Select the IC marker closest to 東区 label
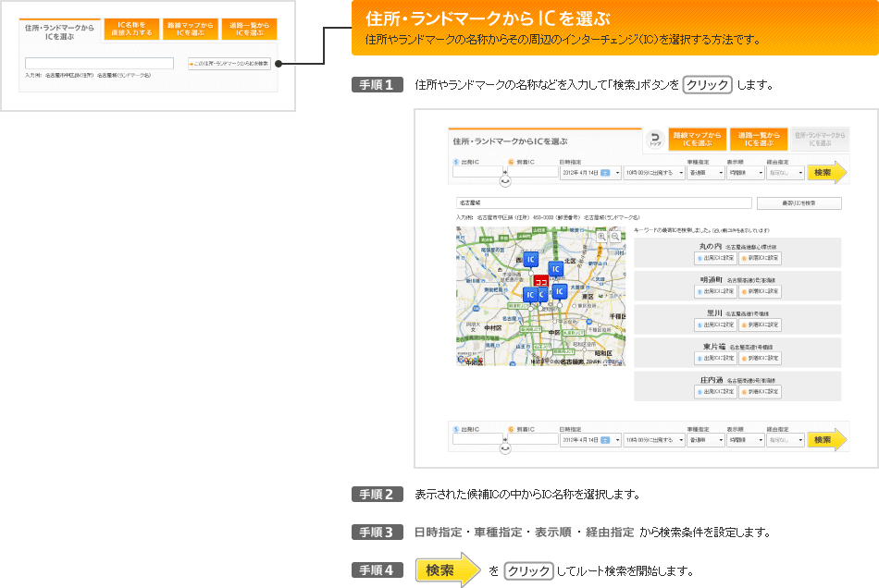This screenshot has width=879, height=588. (559, 292)
